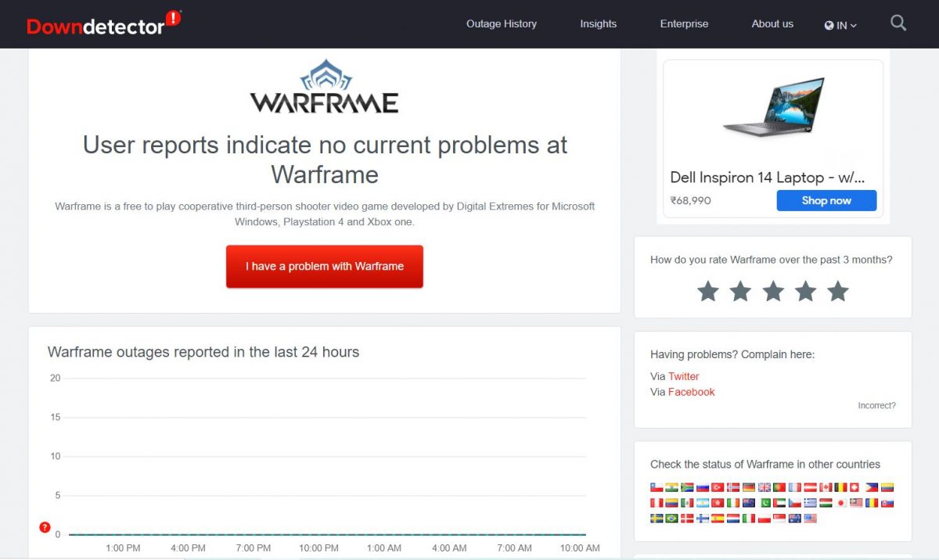Select the Czech Republic flag
The image size is (939, 560).
(x=795, y=503)
